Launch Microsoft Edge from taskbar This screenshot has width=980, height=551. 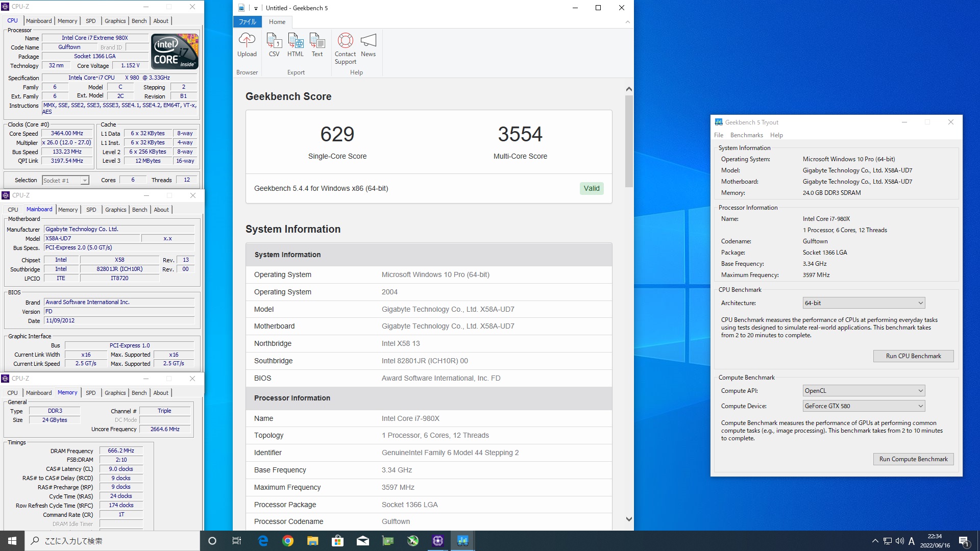click(263, 541)
